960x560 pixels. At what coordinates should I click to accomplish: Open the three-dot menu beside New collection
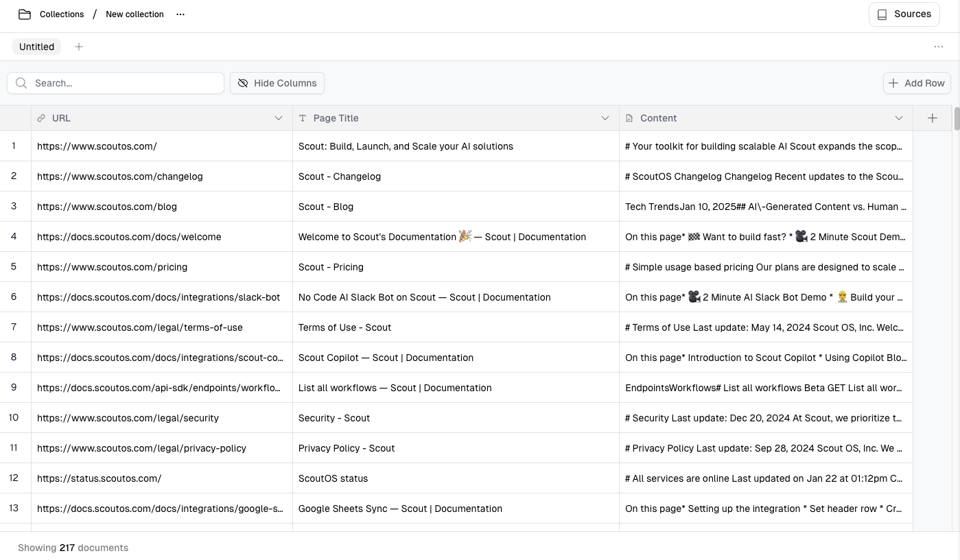pos(180,14)
